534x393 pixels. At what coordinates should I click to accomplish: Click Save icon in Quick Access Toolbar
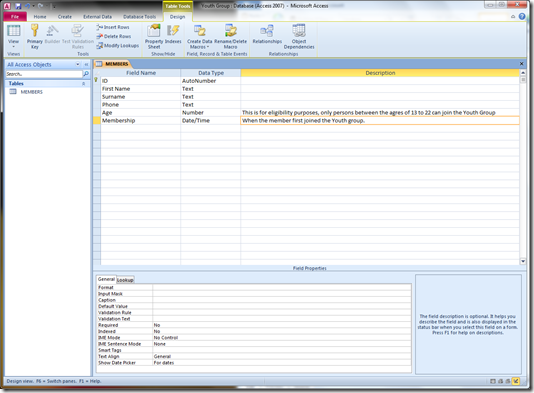18,6
